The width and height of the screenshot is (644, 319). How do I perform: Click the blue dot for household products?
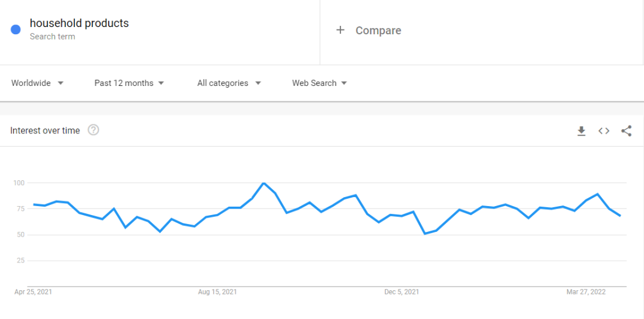(x=16, y=29)
